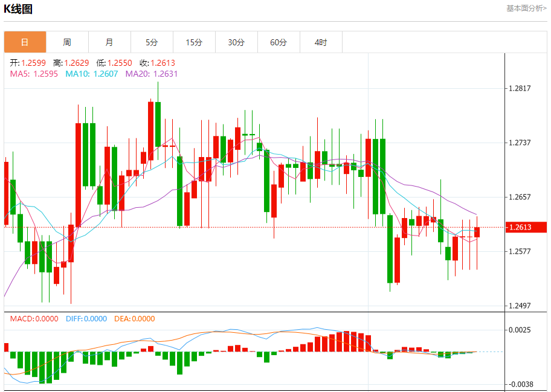551x392 pixels.
Task: Click the low price value 1.2550
Action: pyautogui.click(x=120, y=63)
